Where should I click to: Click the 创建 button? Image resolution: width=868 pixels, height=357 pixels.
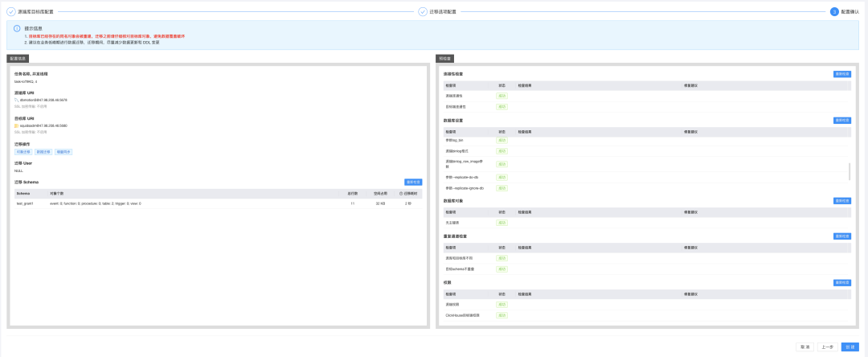click(850, 347)
